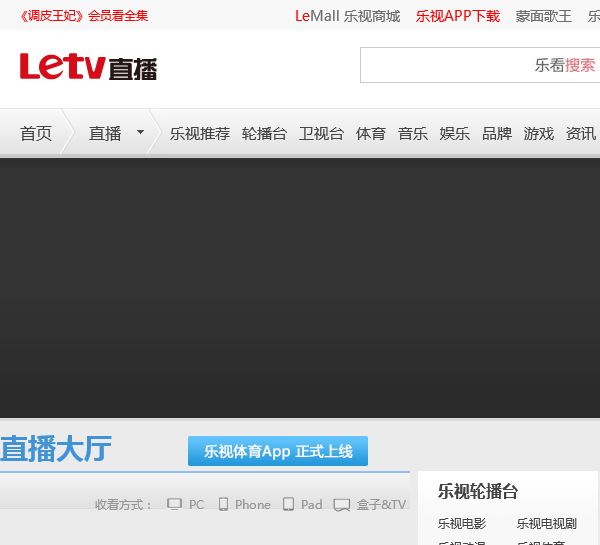The height and width of the screenshot is (545, 600).
Task: Expand the 直播 dropdown arrow
Action: tap(140, 132)
